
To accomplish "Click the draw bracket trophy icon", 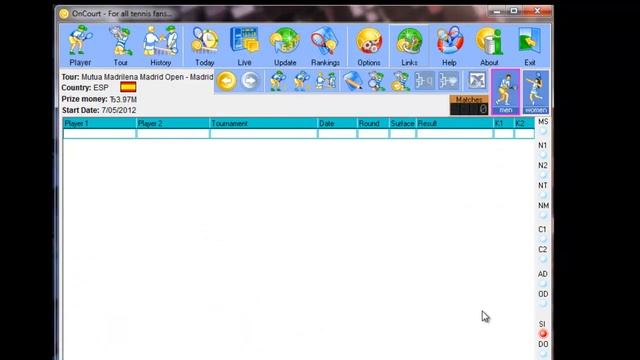I will tap(449, 81).
